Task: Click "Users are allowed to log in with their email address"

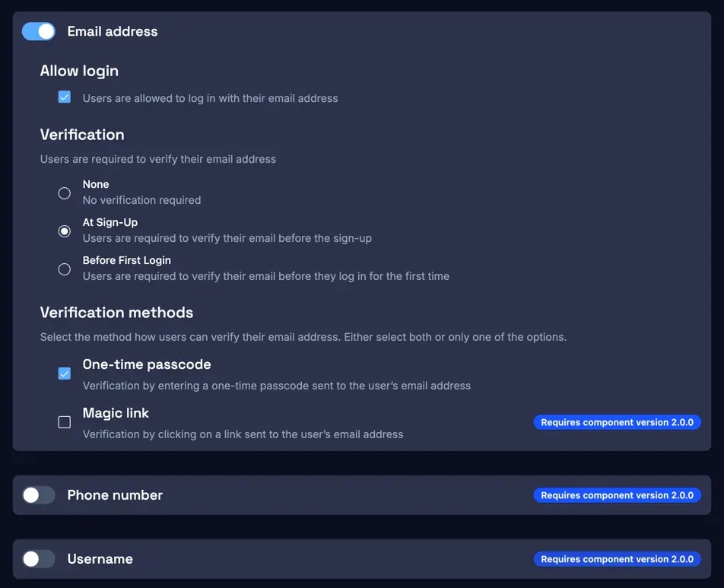Action: (210, 98)
